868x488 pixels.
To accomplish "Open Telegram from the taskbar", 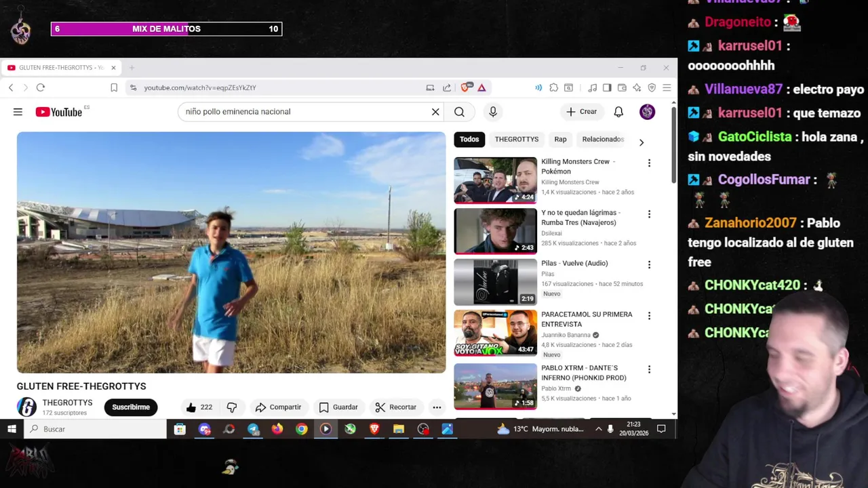I will (x=253, y=429).
